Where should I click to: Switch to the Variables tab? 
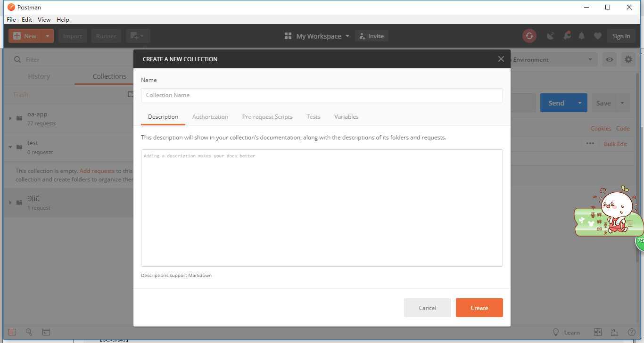click(347, 116)
